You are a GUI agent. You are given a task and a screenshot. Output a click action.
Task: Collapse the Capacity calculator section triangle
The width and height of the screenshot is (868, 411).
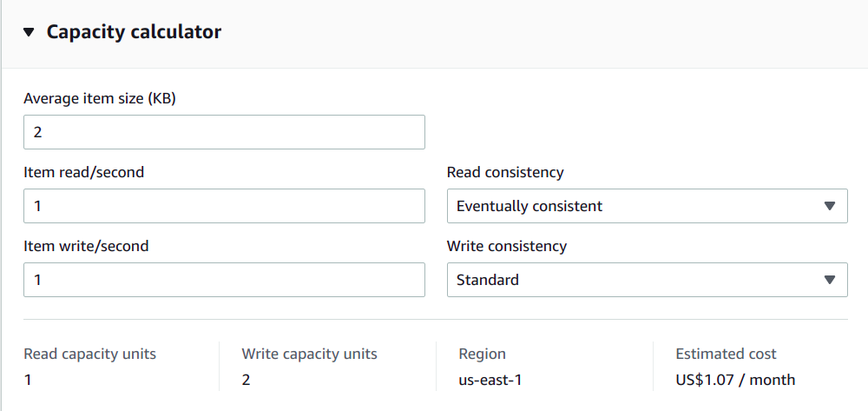[x=30, y=32]
